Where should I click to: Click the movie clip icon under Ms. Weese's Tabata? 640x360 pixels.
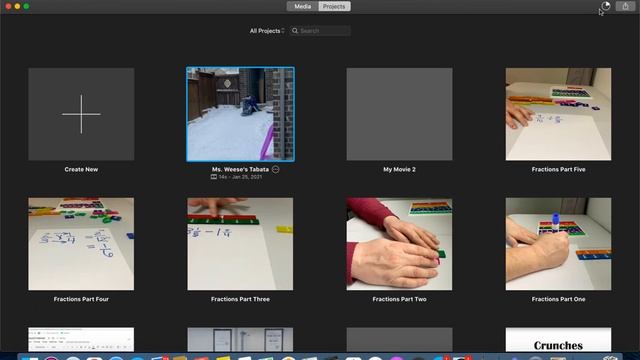pyautogui.click(x=213, y=177)
